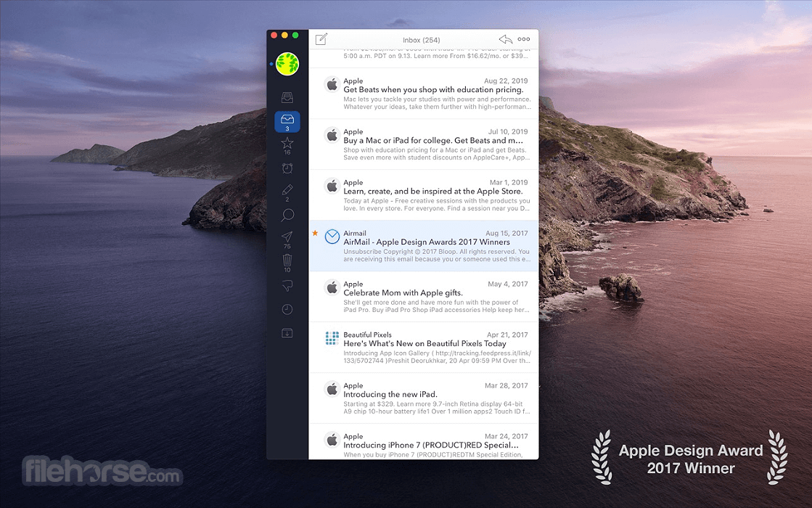Click the reply arrow icon
The height and width of the screenshot is (508, 812).
(x=506, y=39)
